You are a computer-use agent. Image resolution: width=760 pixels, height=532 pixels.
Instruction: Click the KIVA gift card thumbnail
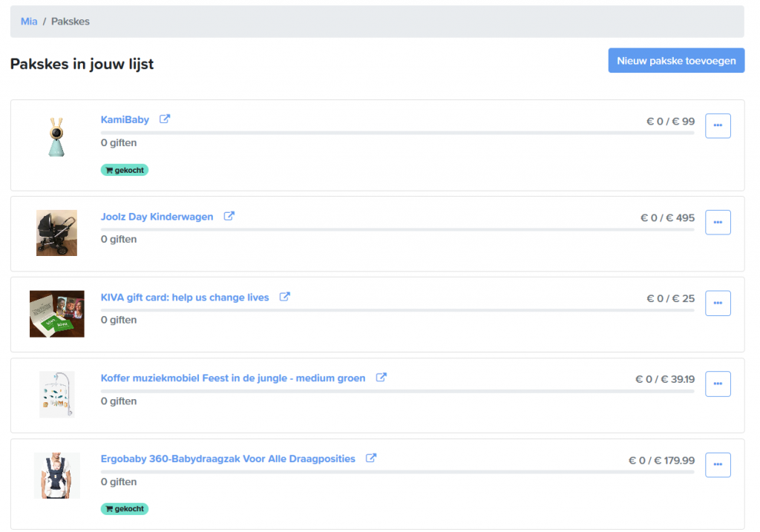pyautogui.click(x=56, y=314)
